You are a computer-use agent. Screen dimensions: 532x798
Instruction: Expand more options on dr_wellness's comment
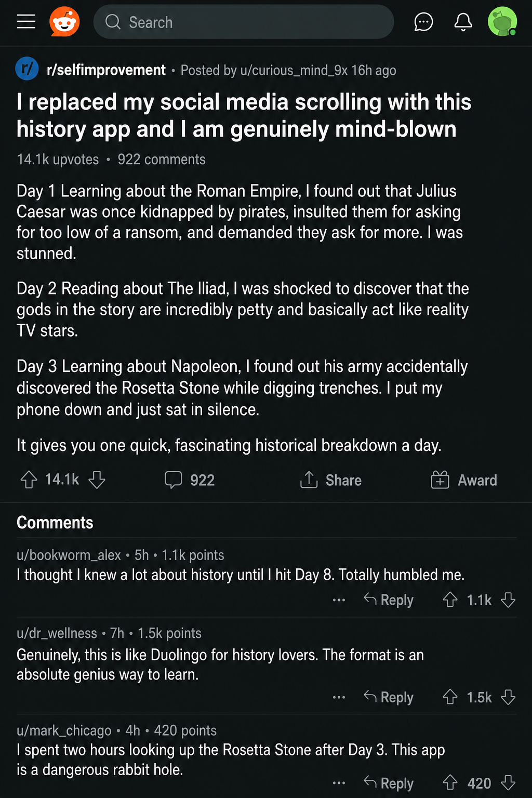pos(339,697)
